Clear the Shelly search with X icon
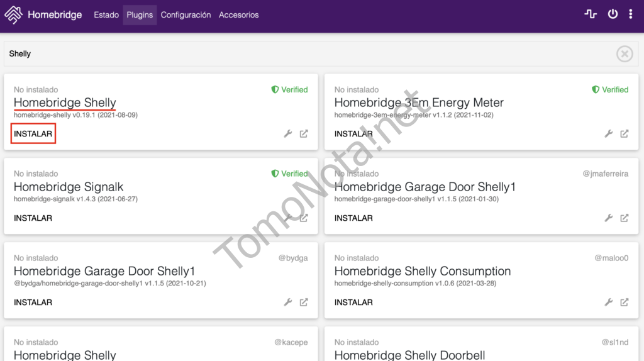Screen dimensions: 644x361 tap(624, 54)
